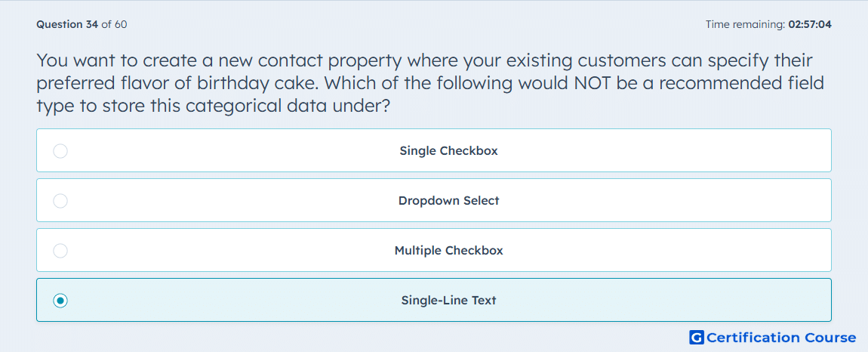Click the 'Single Checkbox' answer label

(448, 151)
